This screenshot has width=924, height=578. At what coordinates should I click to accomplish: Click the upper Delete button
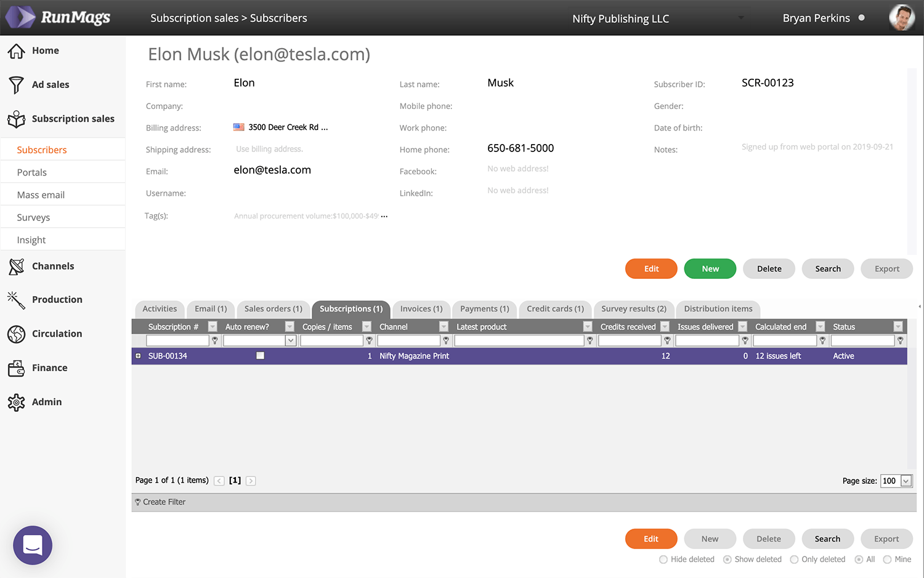pyautogui.click(x=769, y=269)
